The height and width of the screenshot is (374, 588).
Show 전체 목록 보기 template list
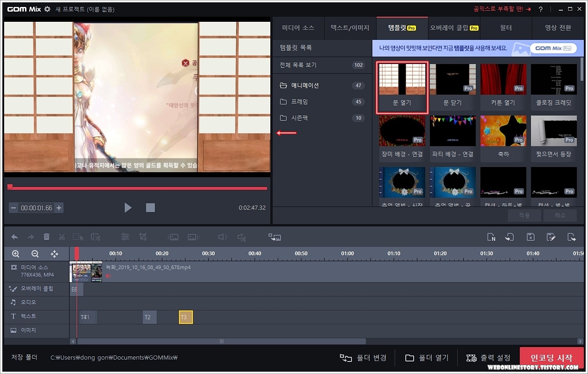point(322,65)
